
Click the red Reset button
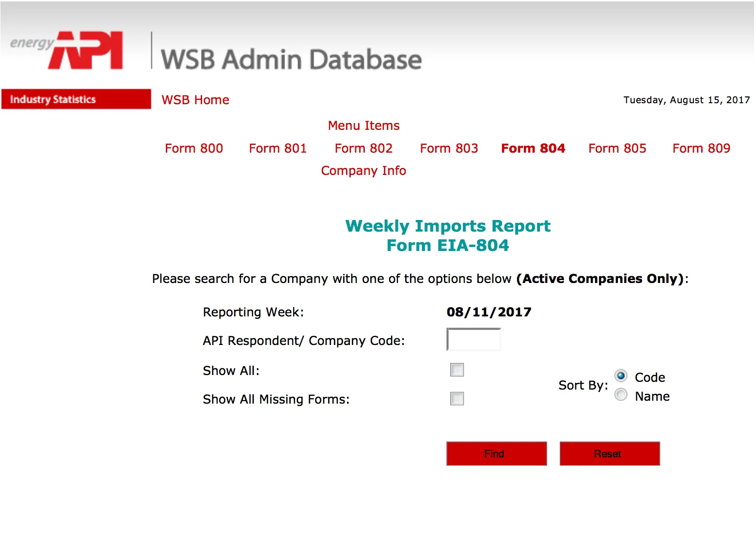point(610,454)
